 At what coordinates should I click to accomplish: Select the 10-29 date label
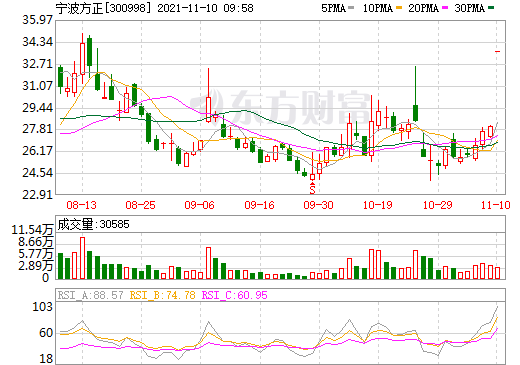tap(438, 205)
